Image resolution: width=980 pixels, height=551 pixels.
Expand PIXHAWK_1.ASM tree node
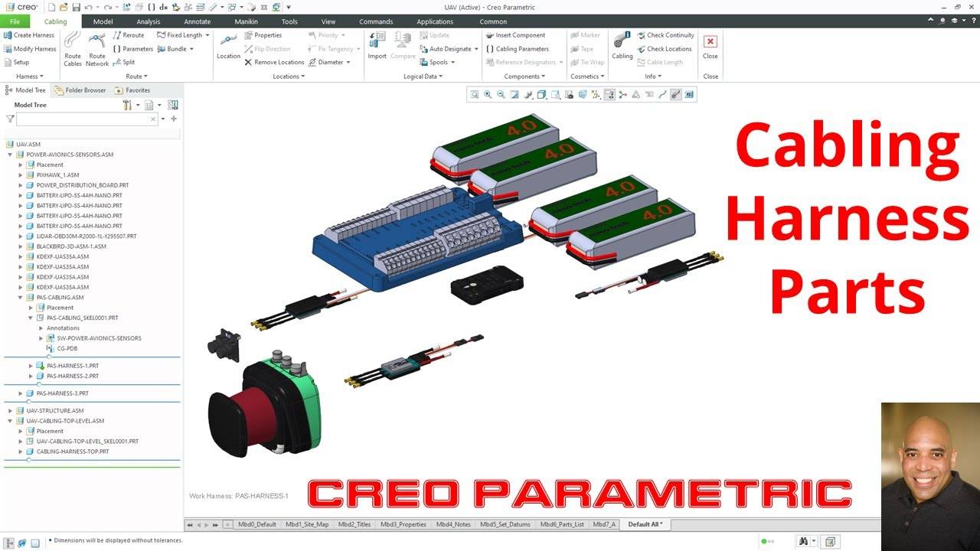tap(21, 175)
